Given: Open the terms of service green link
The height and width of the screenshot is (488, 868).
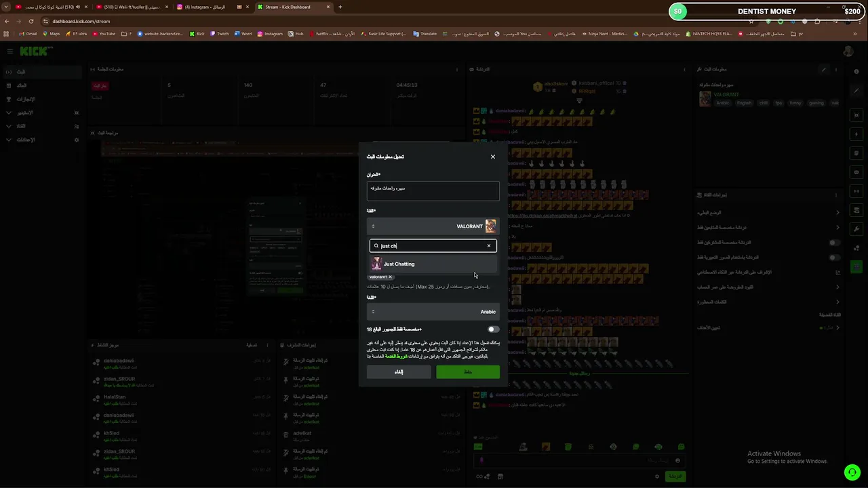Looking at the screenshot, I should (397, 356).
